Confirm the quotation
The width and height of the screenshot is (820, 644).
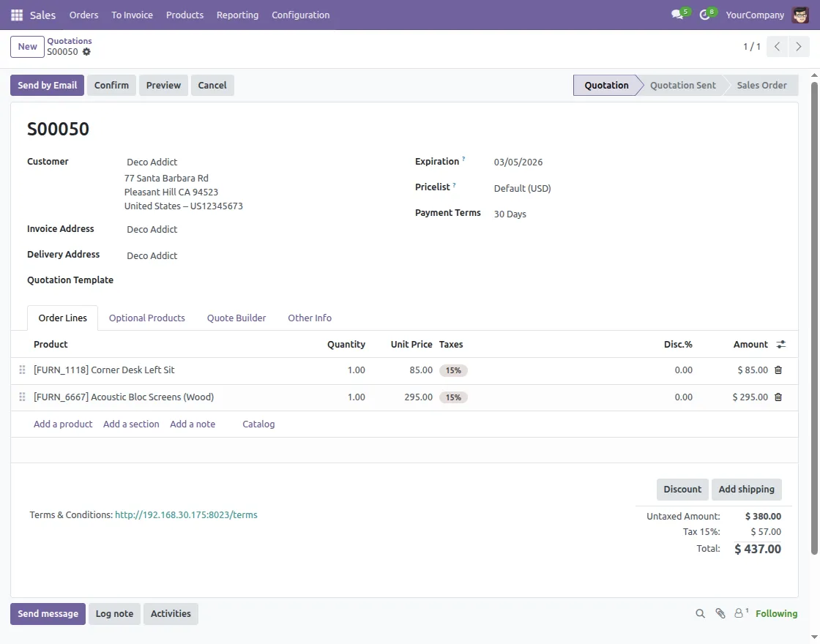click(111, 85)
